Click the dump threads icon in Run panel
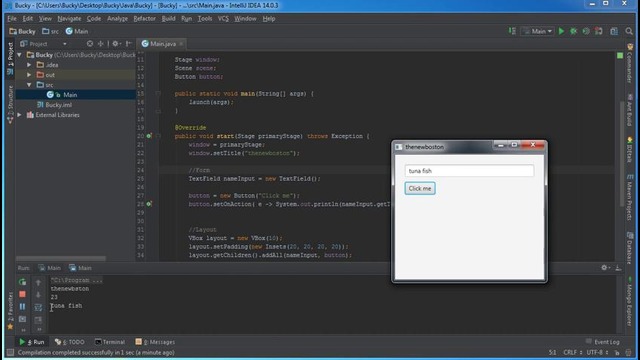Image resolution: width=640 pixels, height=360 pixels. [x=22, y=319]
